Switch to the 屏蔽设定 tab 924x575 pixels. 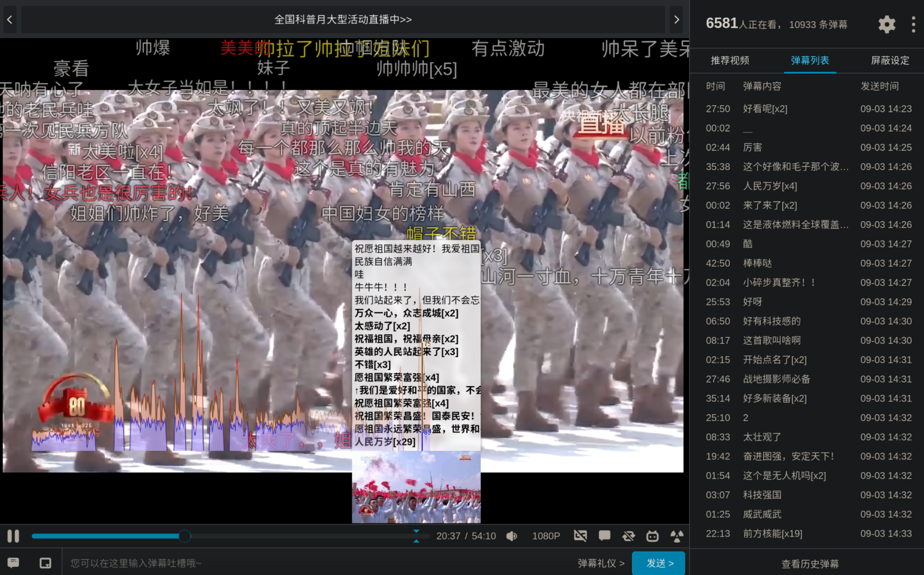(x=890, y=61)
